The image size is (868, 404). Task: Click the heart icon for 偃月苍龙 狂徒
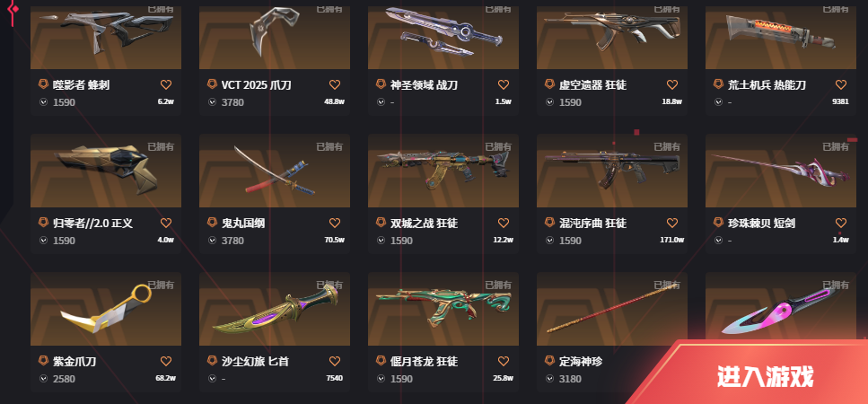504,362
